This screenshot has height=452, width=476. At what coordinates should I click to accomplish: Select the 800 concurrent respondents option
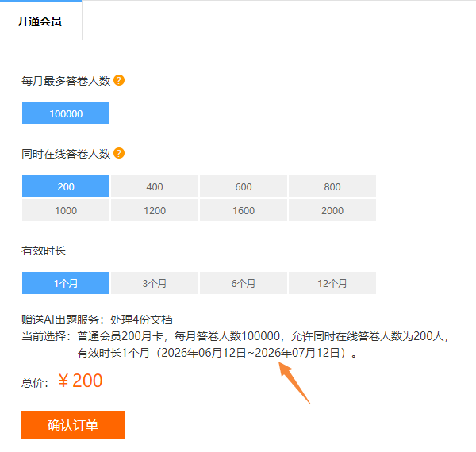tap(332, 186)
